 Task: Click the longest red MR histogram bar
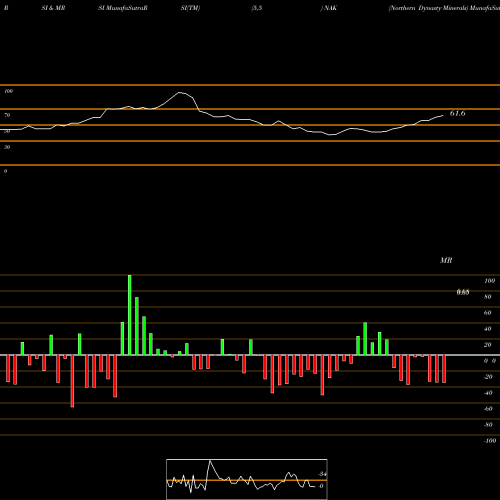pyautogui.click(x=72, y=381)
